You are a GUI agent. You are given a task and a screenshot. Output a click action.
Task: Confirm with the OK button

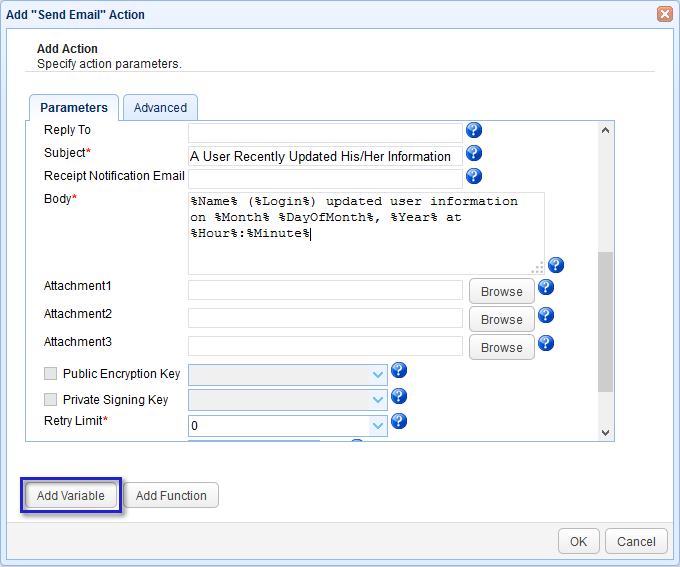pyautogui.click(x=579, y=541)
